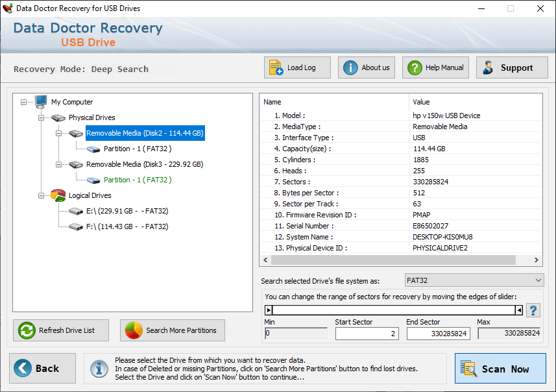Click the partition icon under Disk3
This screenshot has width=556, height=392.
(93, 180)
